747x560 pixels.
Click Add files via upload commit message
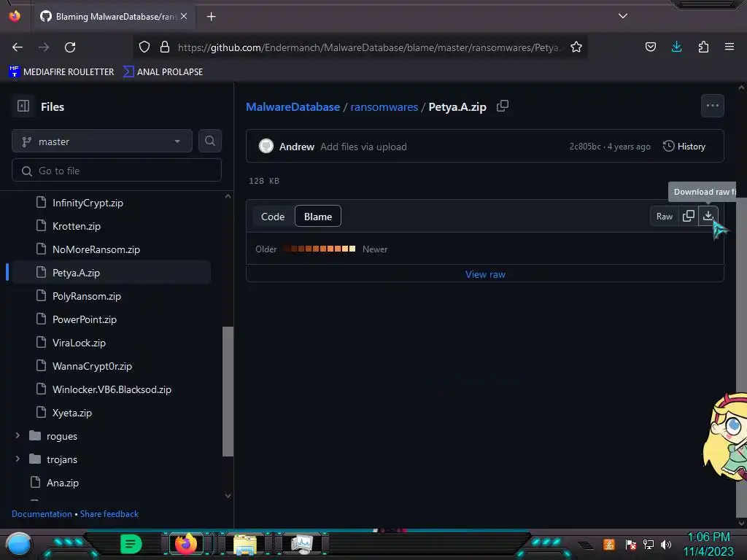[363, 147]
